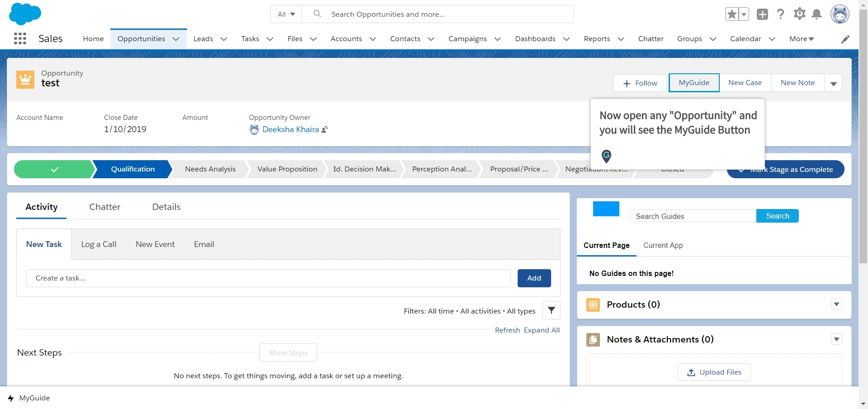Screen dimensions: 868x409
Task: Open the All search scope dropdown
Action: click(x=287, y=14)
